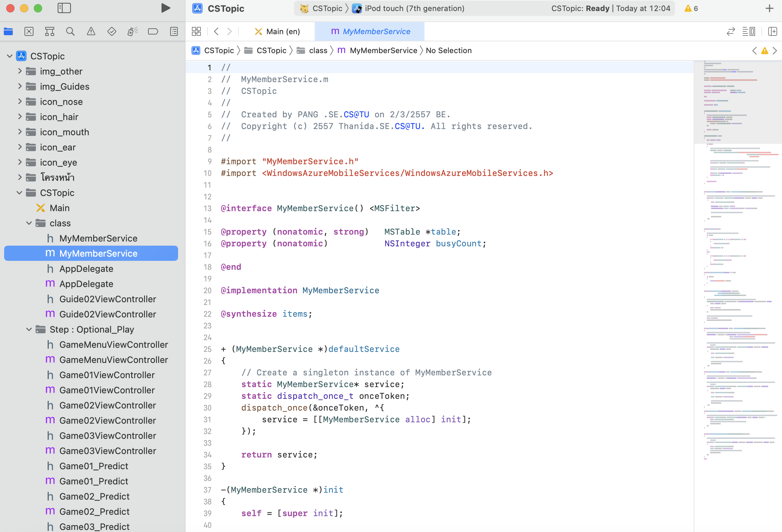This screenshot has width=782, height=532.
Task: Click the jump bar warning triangle
Action: coord(765,51)
